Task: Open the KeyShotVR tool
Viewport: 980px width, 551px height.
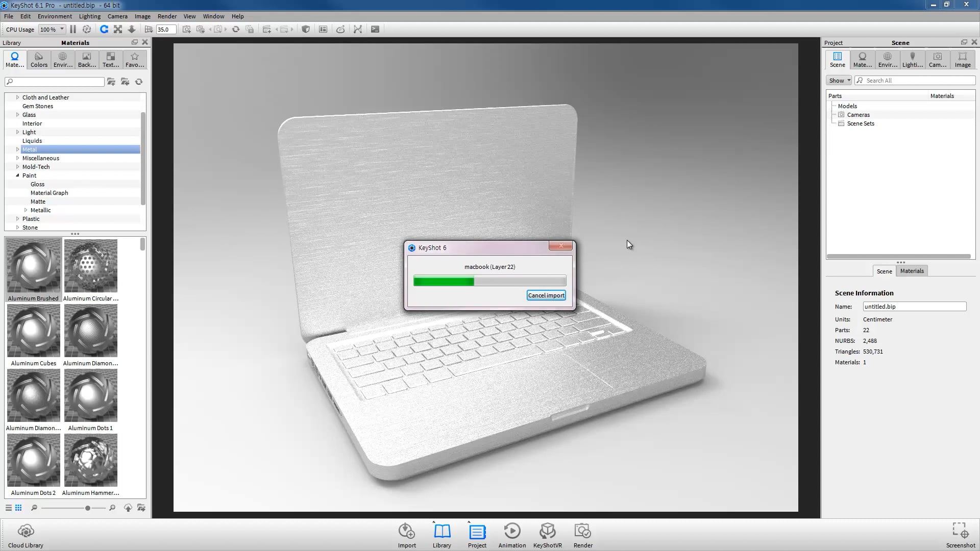Action: point(547,535)
